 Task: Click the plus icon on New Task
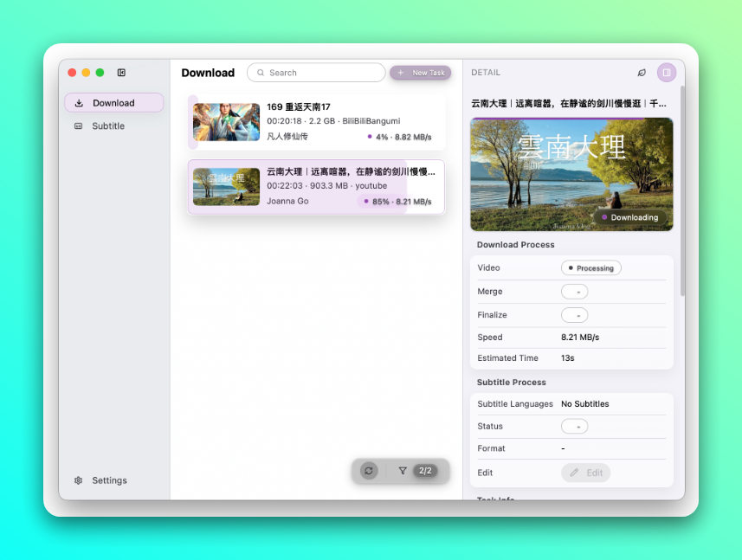click(x=401, y=73)
